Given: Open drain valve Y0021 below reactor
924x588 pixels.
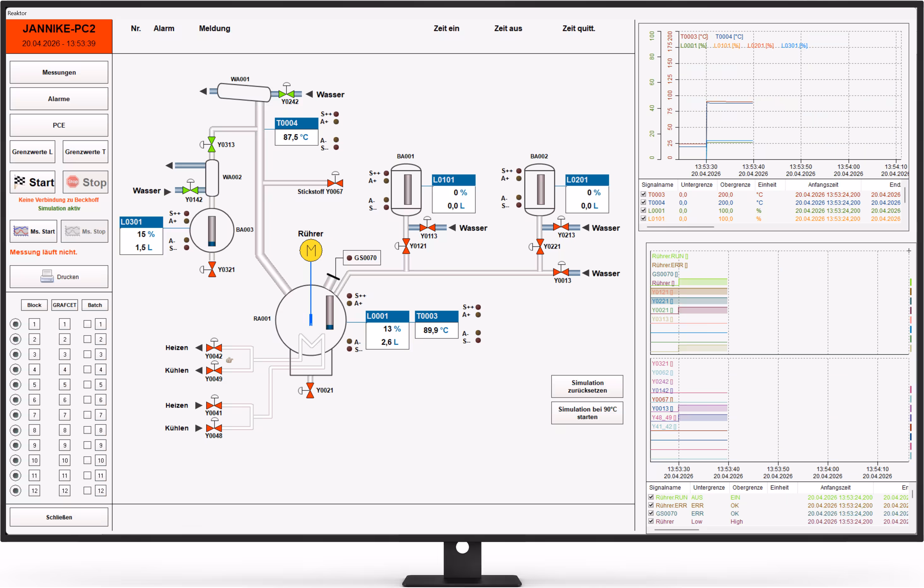Looking at the screenshot, I should [310, 391].
